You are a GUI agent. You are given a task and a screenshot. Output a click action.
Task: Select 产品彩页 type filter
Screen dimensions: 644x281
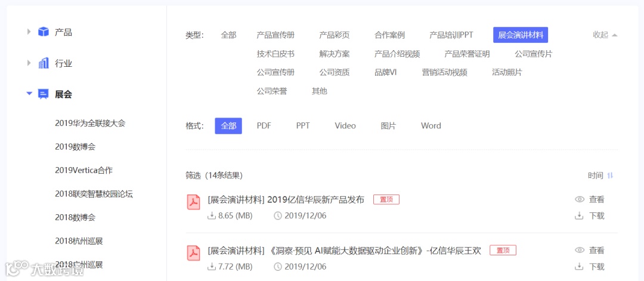pos(335,35)
